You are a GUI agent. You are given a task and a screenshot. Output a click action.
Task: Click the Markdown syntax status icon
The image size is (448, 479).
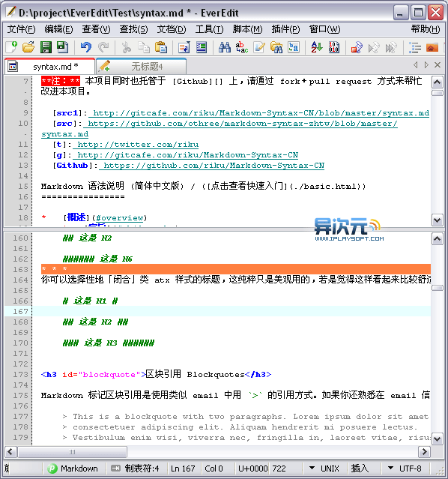[52, 469]
